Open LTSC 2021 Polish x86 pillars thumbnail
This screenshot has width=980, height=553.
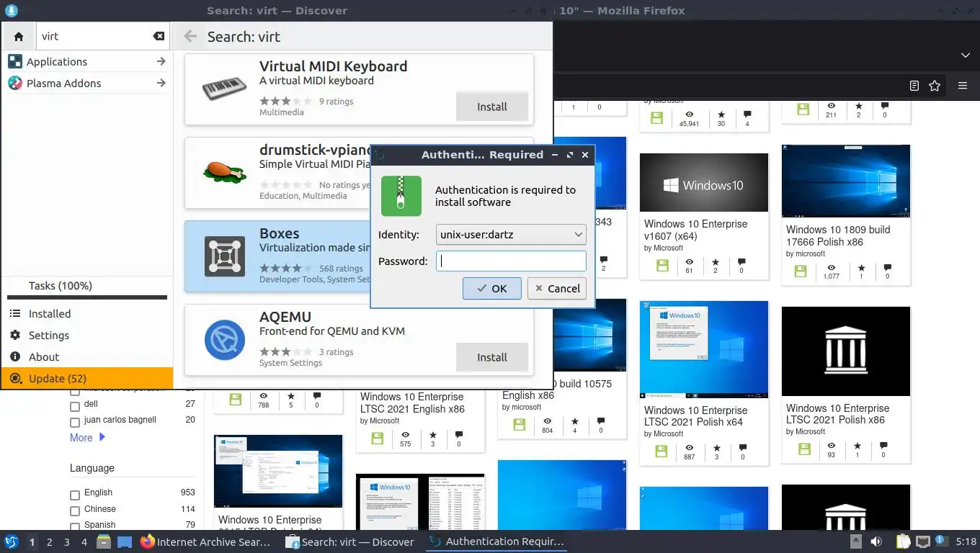[846, 351]
